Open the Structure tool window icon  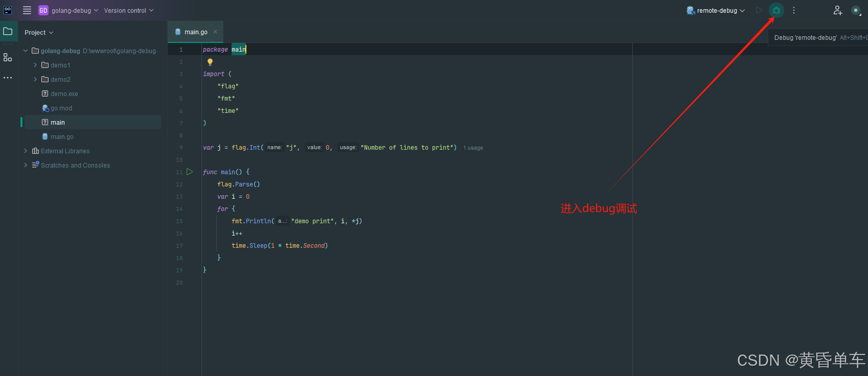click(8, 57)
